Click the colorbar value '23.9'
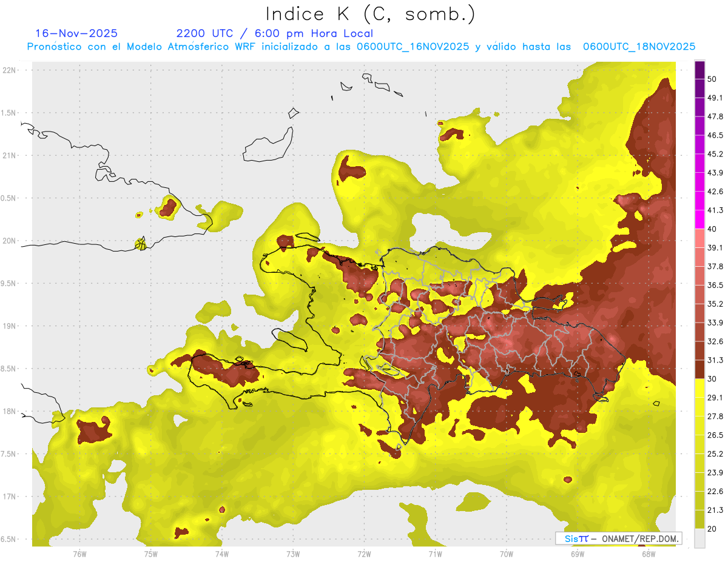 coord(715,473)
